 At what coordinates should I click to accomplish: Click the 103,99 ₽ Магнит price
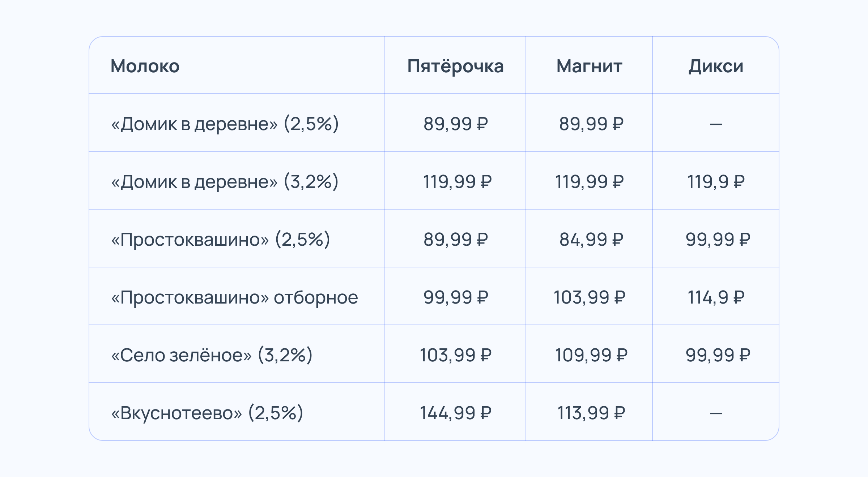590,297
